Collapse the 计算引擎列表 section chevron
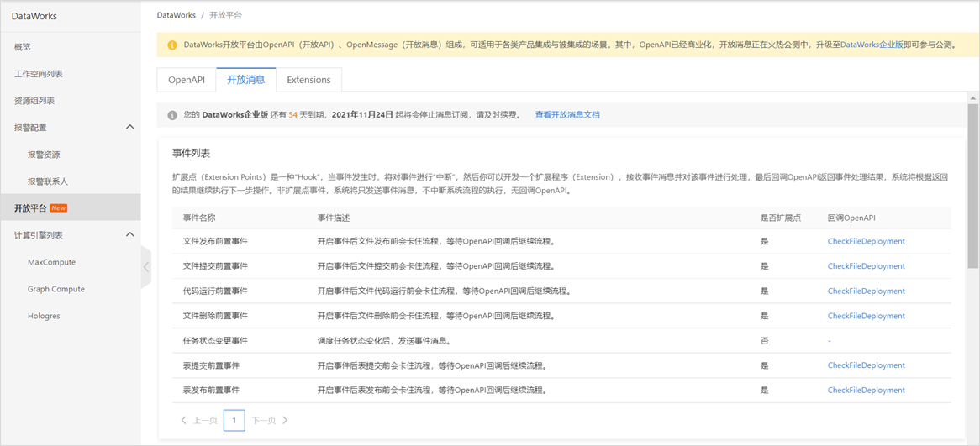 point(130,235)
